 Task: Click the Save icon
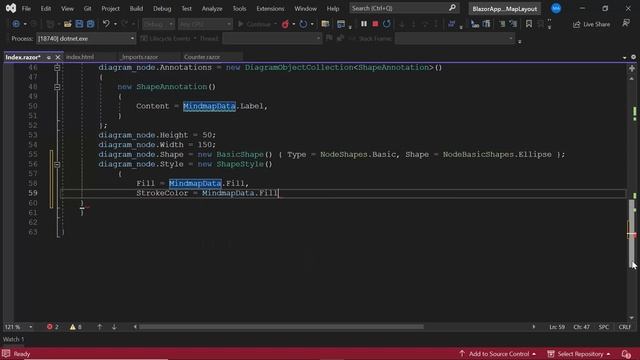(79, 24)
